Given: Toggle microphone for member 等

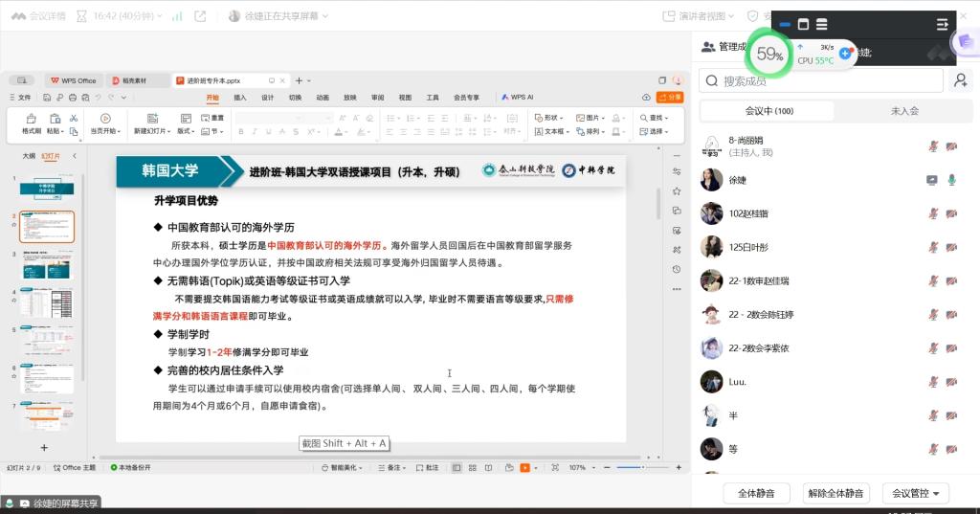Looking at the screenshot, I should tap(933, 449).
